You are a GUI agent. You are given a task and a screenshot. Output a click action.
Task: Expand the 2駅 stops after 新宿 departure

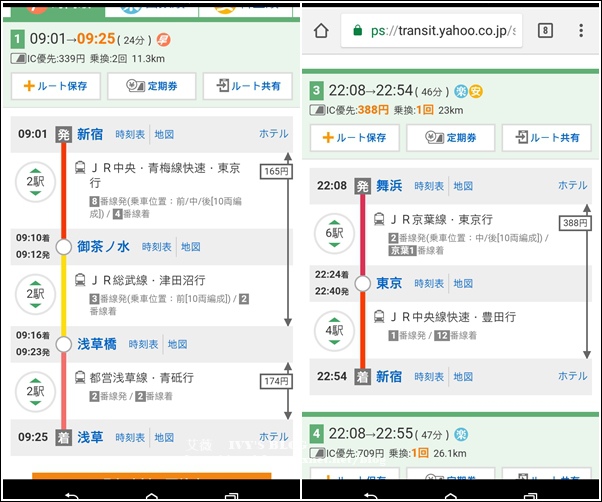pos(35,182)
